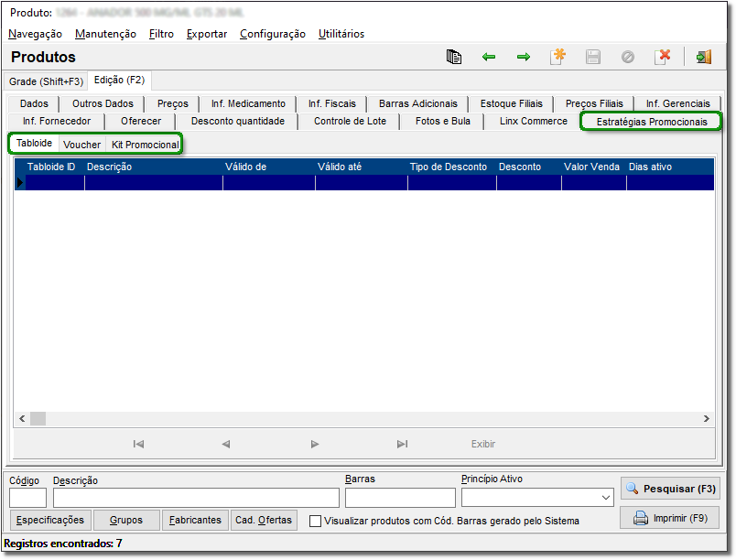Image resolution: width=736 pixels, height=560 pixels.
Task: Click the Grupos button
Action: (x=126, y=520)
